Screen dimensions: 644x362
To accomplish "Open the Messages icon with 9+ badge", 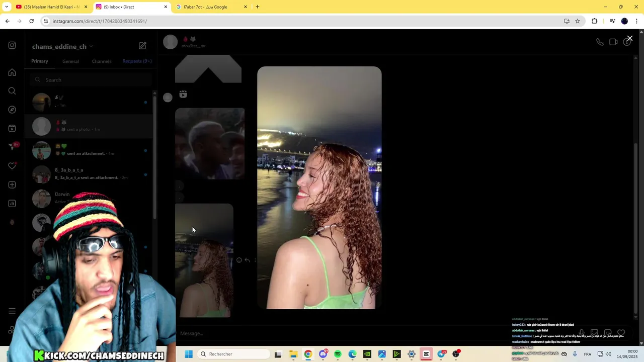I will 12,147.
